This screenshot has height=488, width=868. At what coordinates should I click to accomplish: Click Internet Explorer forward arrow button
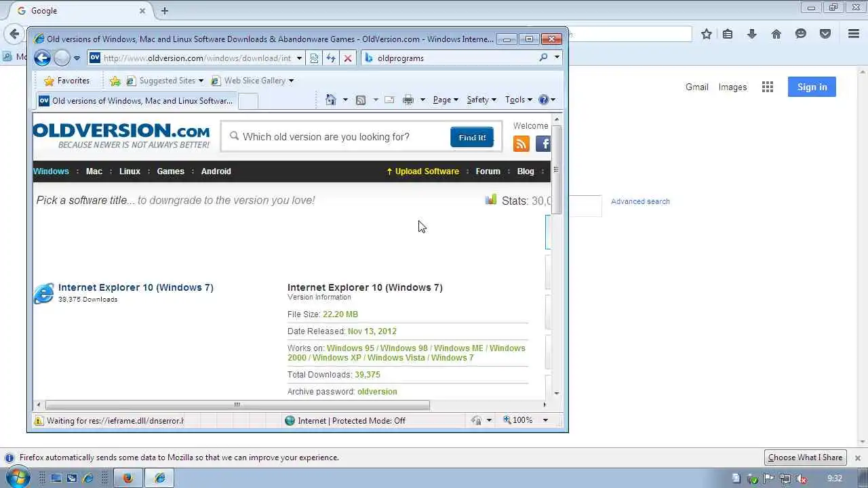click(62, 58)
